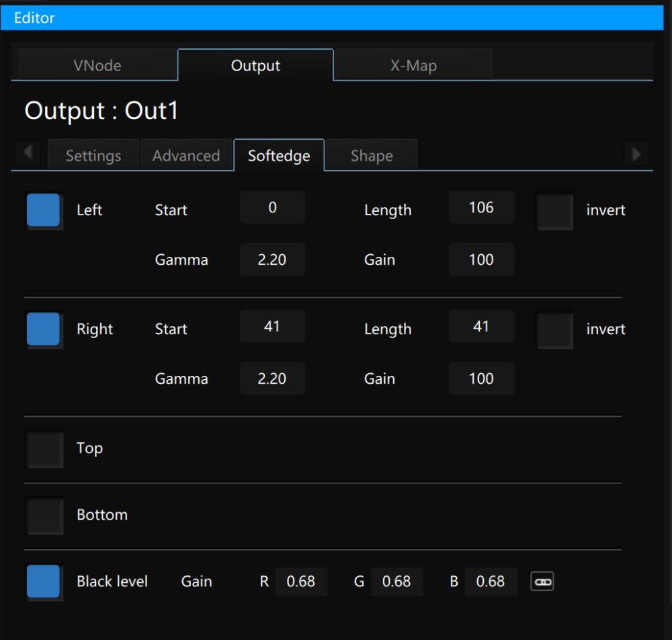
Task: Switch to the VNode tab
Action: coord(97,65)
